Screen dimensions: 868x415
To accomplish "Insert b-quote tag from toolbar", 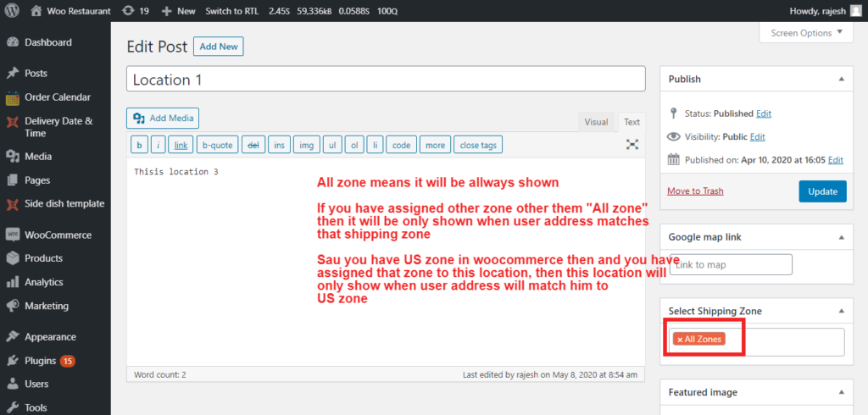I will point(216,145).
